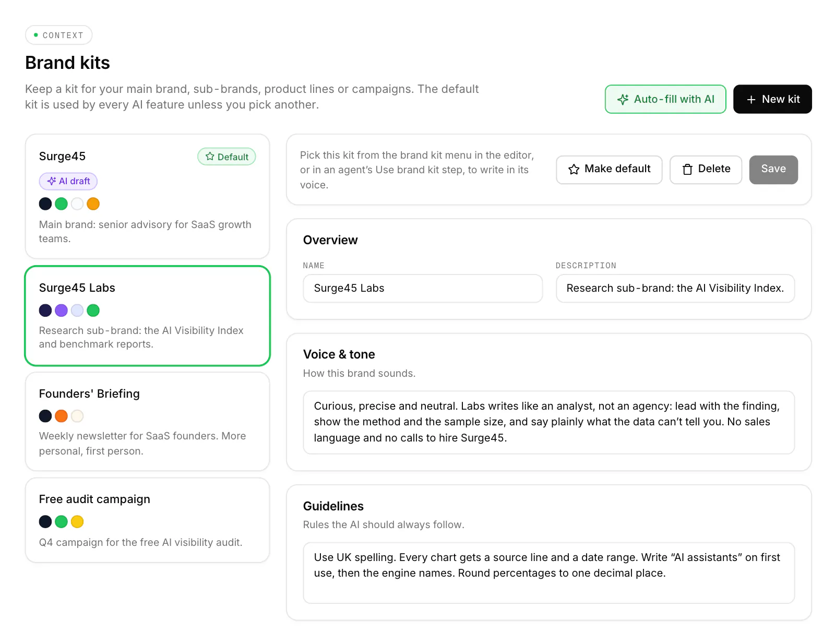
Task: Focus the Voice & tone text area
Action: [549, 422]
